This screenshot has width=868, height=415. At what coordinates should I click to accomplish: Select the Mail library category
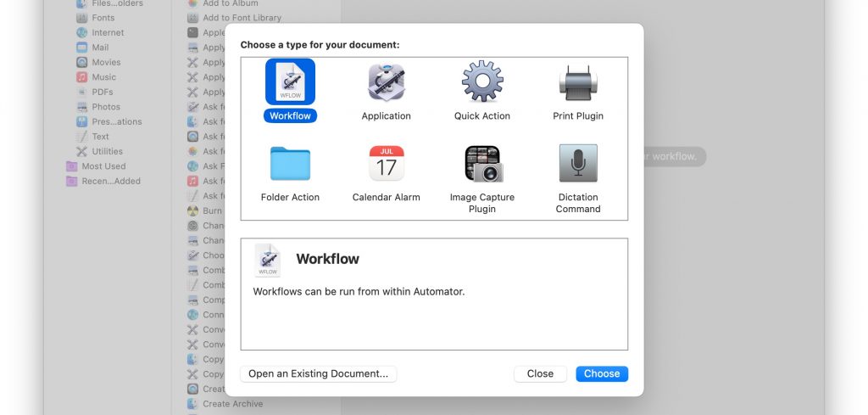click(92, 48)
